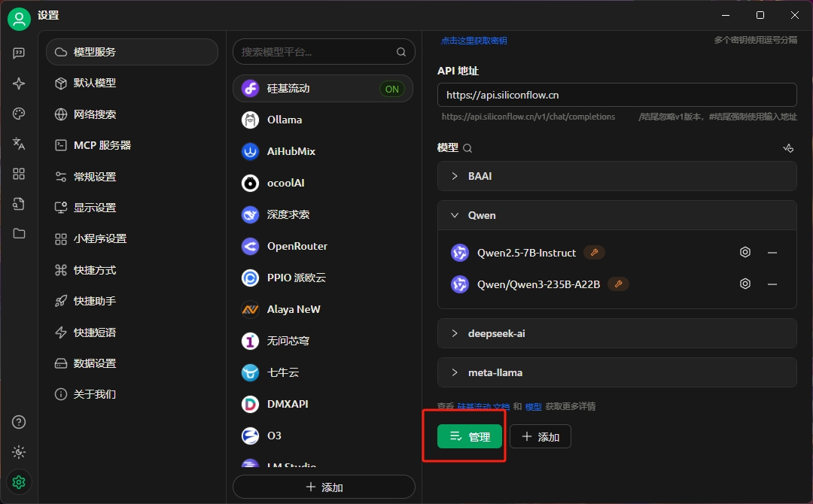Click the API 地址 input field
This screenshot has height=504, width=813.
point(617,95)
